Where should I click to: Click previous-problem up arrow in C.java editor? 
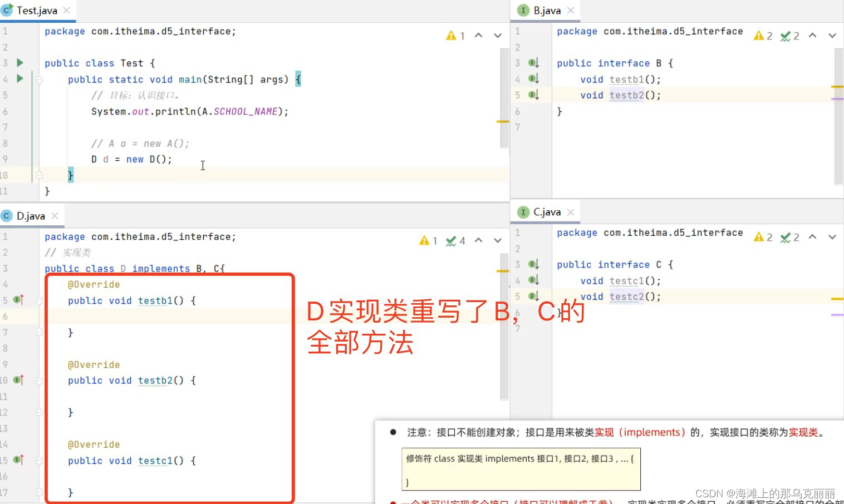[813, 236]
